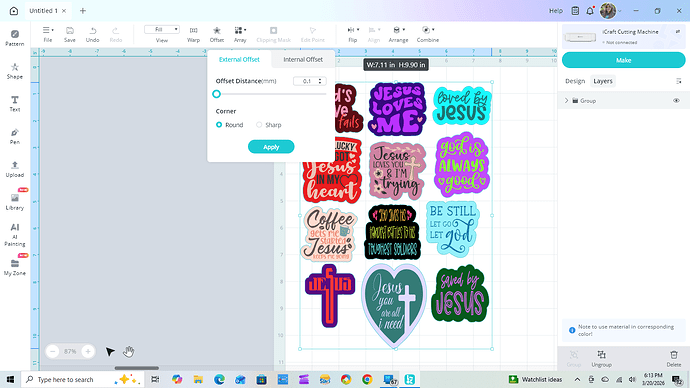This screenshot has width=690, height=388.
Task: Open a new tab with the plus
Action: (83, 11)
